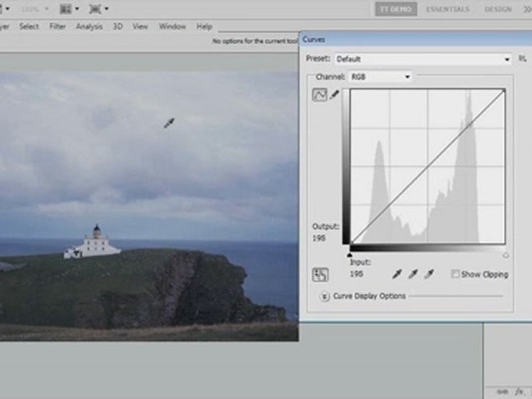This screenshot has height=399, width=532.
Task: Open the Filter menu
Action: [58, 27]
